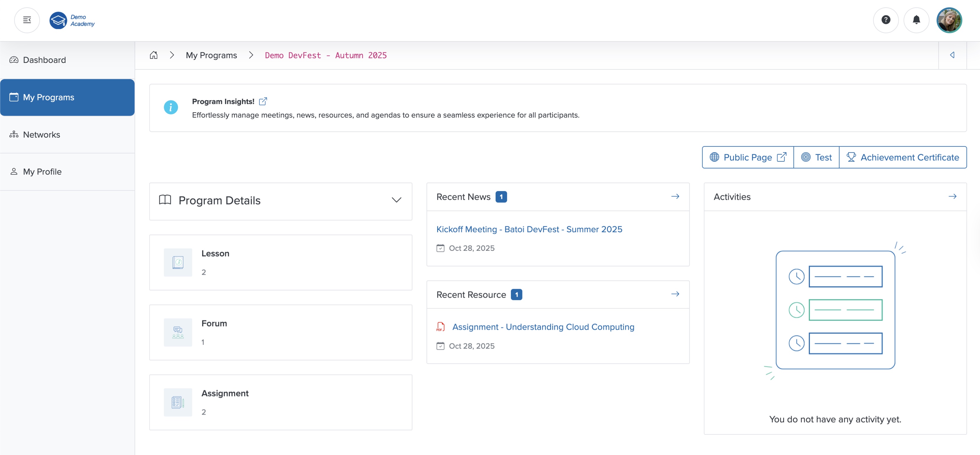This screenshot has height=455, width=980.
Task: Click the Demo Academy logo
Action: (72, 20)
